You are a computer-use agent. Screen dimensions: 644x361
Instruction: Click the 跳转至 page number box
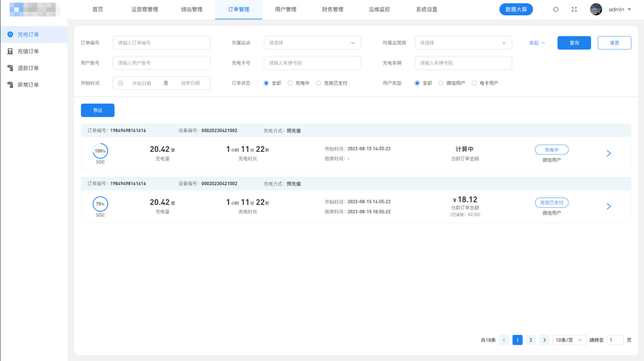[x=615, y=340]
